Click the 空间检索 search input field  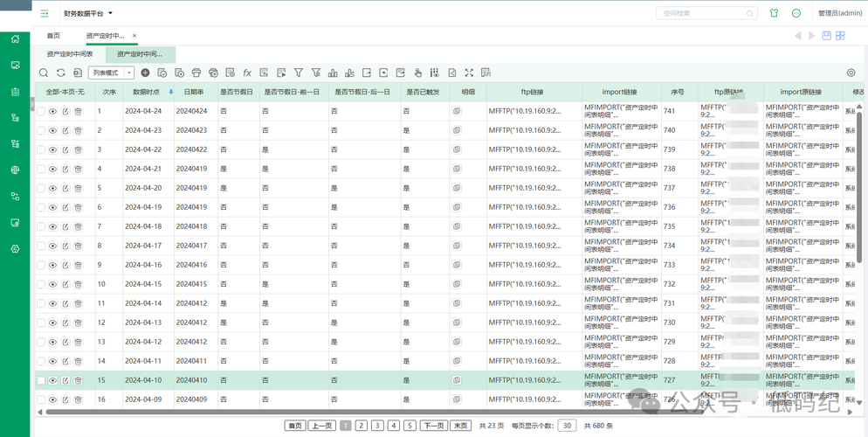pyautogui.click(x=692, y=13)
